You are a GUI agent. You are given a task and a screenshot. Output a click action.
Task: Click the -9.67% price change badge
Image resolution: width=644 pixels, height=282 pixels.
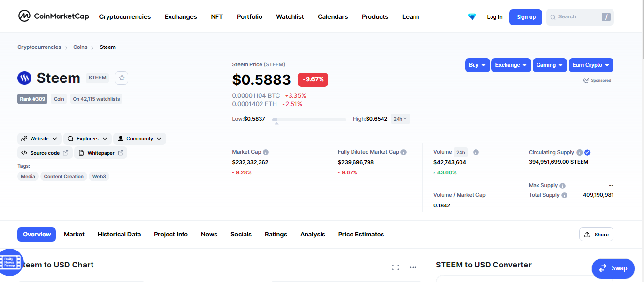click(313, 79)
